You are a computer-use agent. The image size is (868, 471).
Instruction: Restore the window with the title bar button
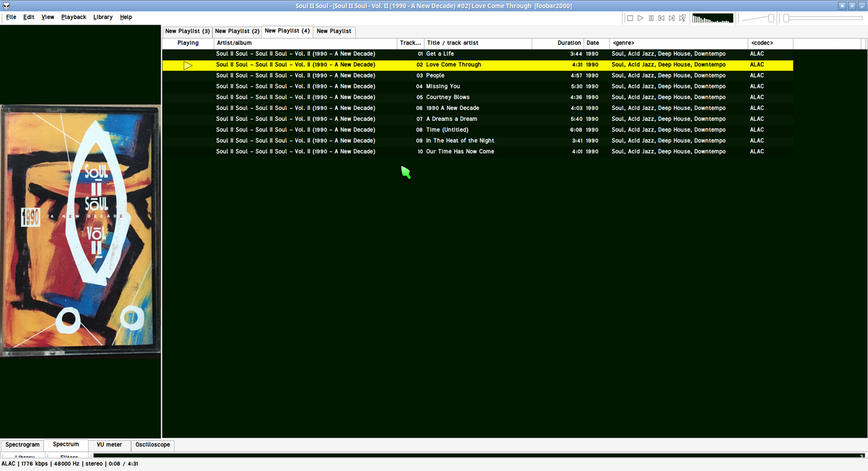pos(852,5)
